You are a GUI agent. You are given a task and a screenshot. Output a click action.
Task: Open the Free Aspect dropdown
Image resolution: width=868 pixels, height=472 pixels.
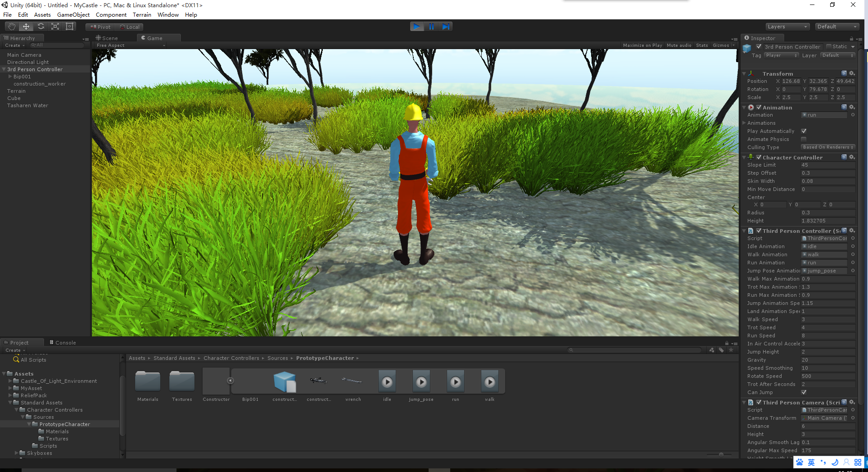click(x=131, y=45)
